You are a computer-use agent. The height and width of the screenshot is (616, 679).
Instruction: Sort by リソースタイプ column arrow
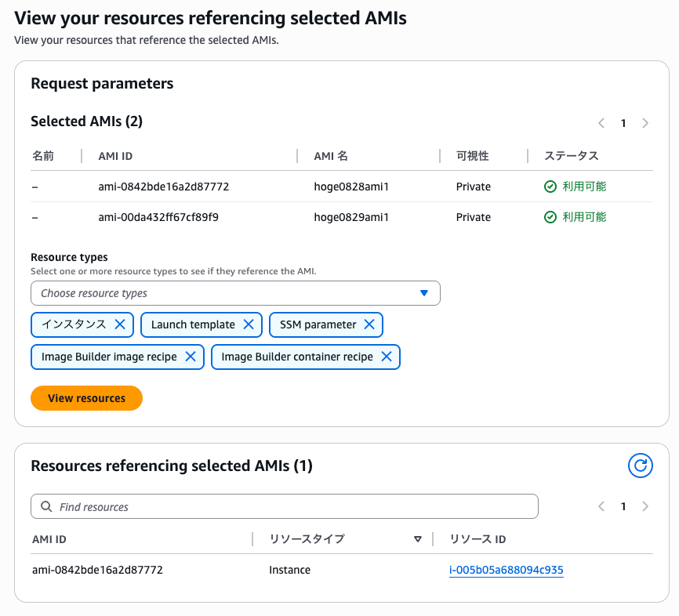(417, 539)
